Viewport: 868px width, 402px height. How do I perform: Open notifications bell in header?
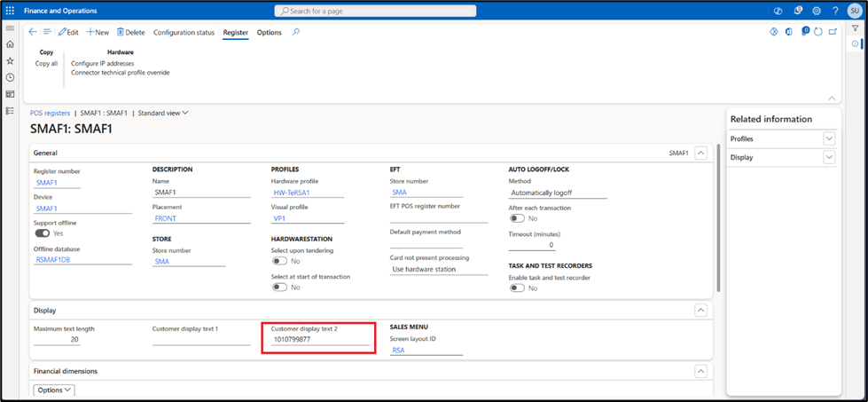tap(798, 11)
